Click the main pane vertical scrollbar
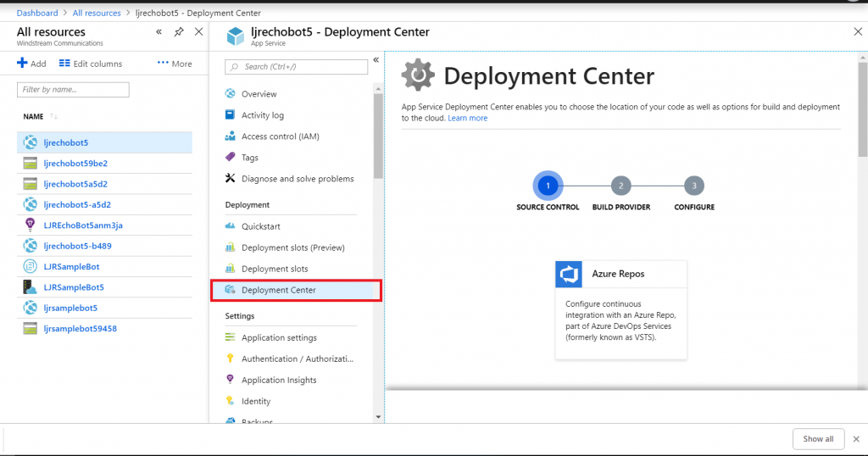868x456 pixels. point(862,108)
